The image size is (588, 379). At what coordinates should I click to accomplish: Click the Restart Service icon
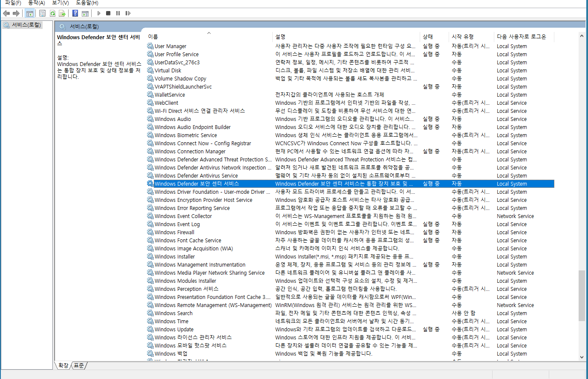click(x=128, y=13)
